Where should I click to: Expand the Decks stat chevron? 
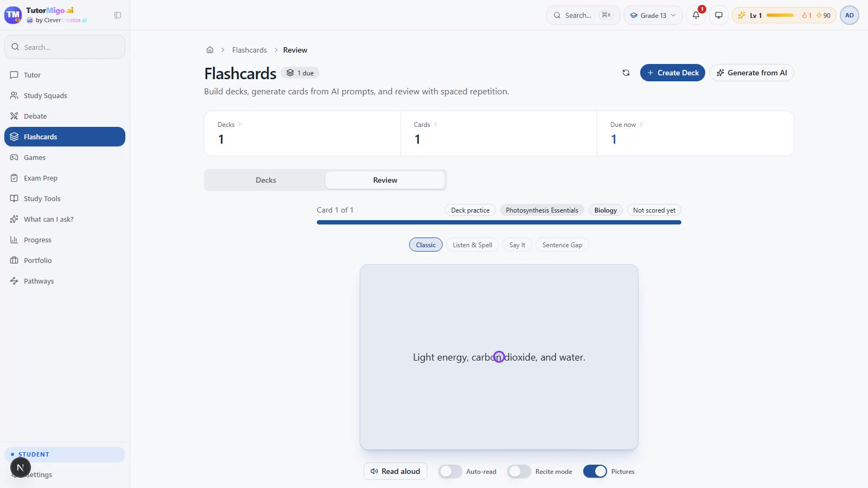[x=240, y=125]
